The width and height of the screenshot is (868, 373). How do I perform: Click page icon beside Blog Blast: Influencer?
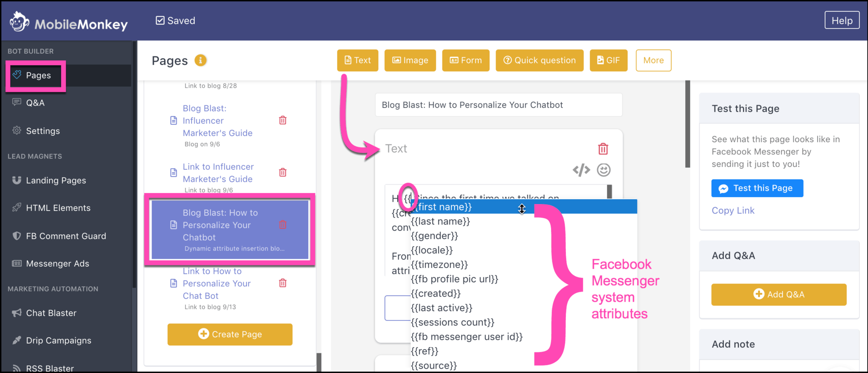173,121
